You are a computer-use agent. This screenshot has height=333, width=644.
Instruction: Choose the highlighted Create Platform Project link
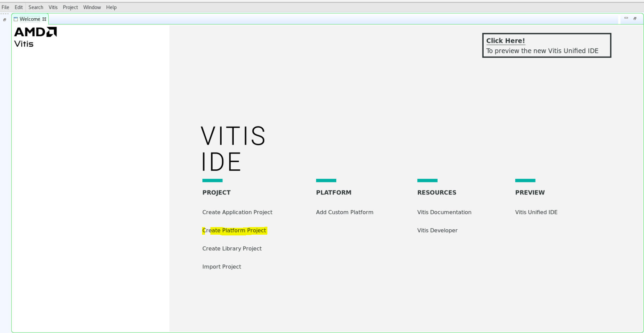pos(234,230)
